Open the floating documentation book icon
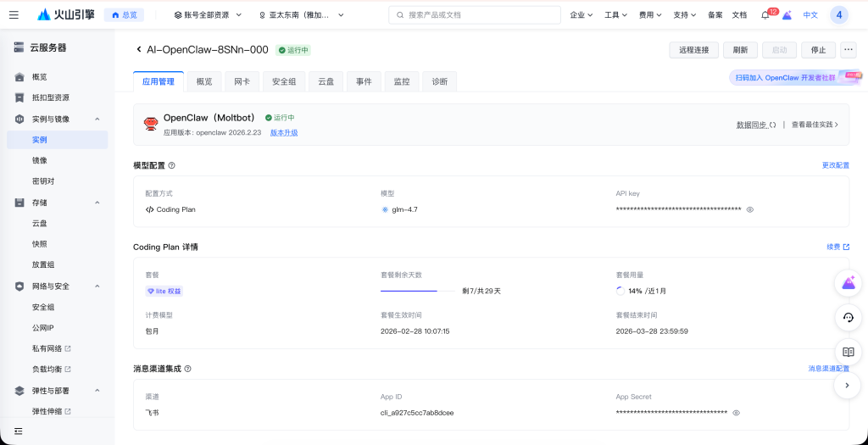868x445 pixels. click(x=848, y=352)
